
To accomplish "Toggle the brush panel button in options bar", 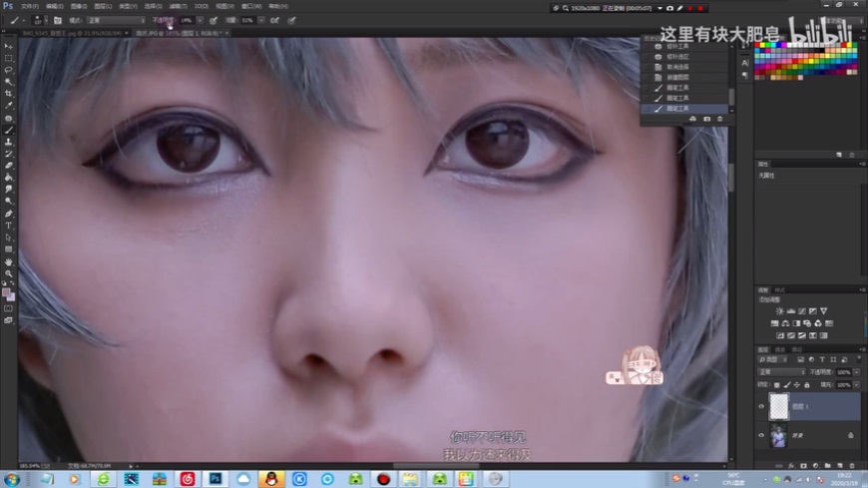I will [58, 21].
